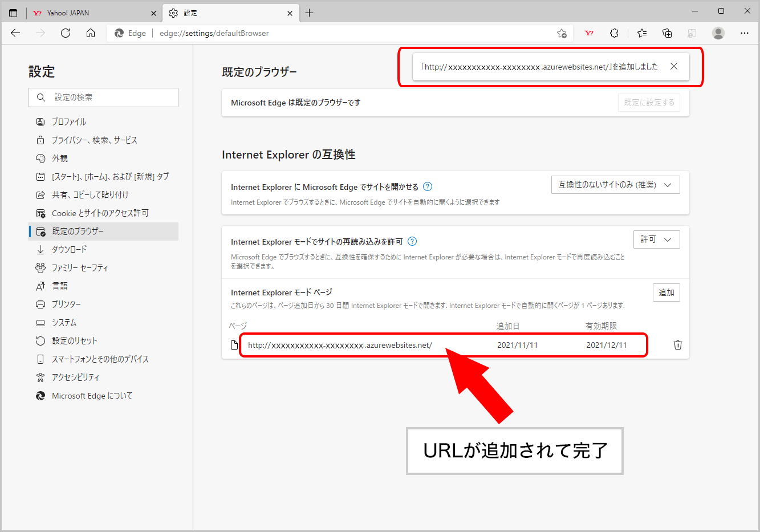Open 言語 settings section
Viewport: 760px width, 532px height.
(103, 286)
